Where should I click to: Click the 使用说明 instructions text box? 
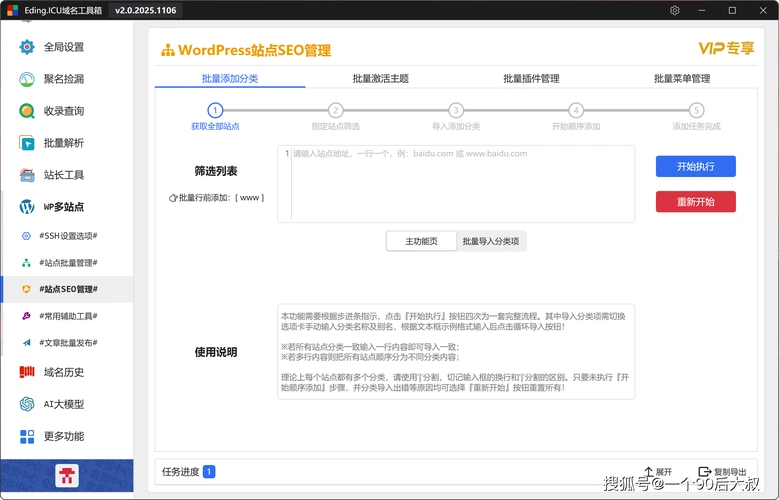click(x=456, y=351)
